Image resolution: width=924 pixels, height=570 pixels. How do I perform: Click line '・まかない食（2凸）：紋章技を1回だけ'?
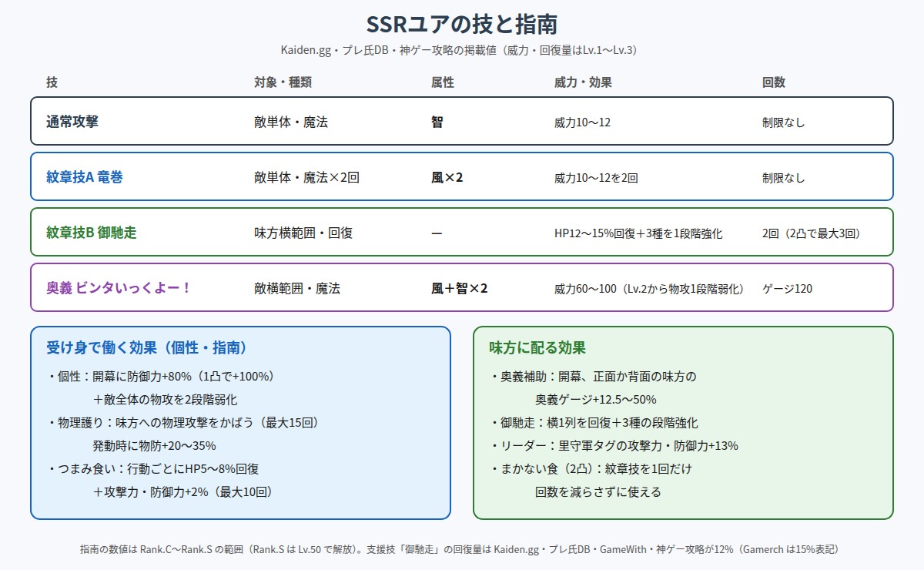(x=591, y=468)
